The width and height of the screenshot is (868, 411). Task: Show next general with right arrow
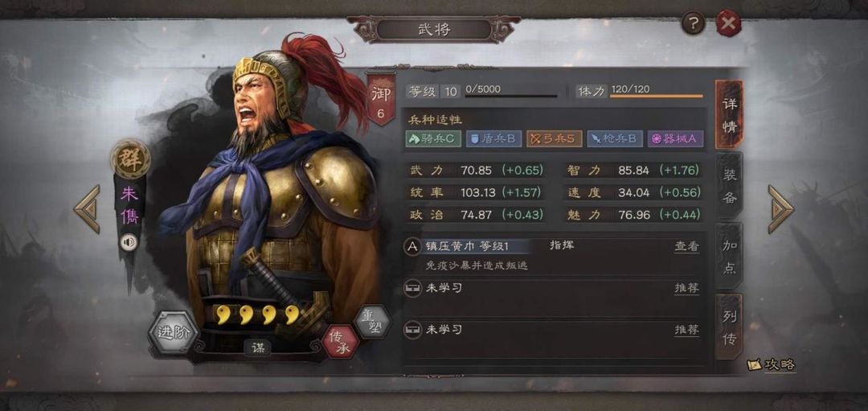[780, 209]
